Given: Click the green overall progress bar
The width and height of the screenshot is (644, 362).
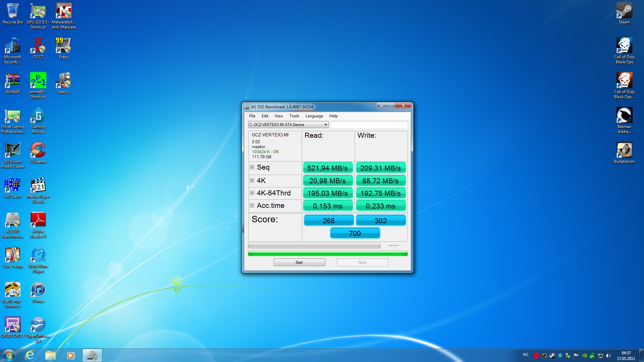Looking at the screenshot, I should point(328,254).
